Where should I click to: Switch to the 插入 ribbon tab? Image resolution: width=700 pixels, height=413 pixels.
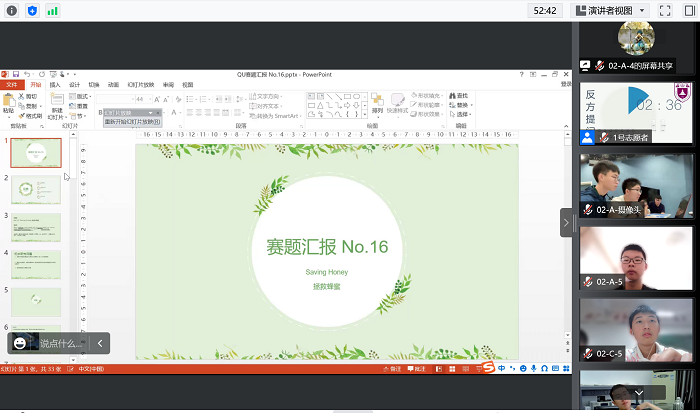(x=54, y=85)
